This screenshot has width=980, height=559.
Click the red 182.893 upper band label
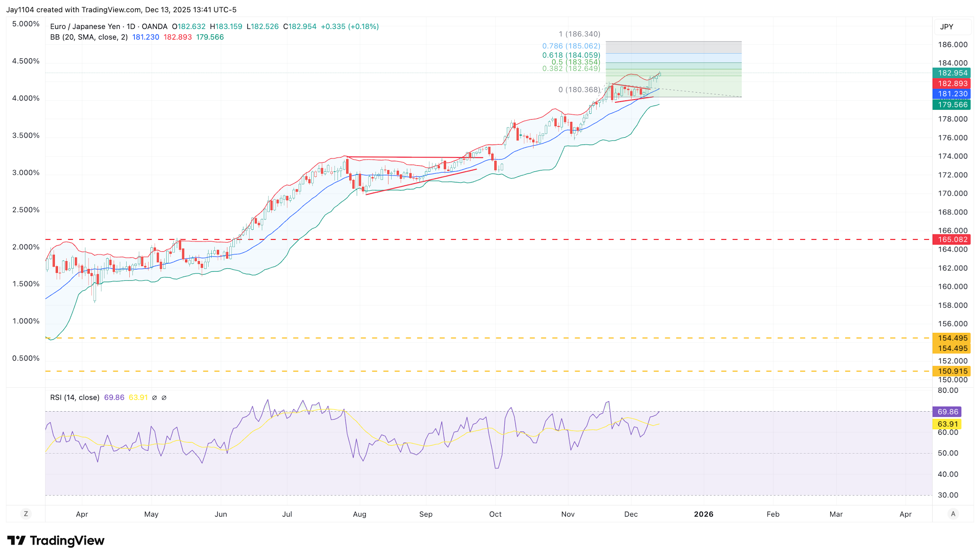(x=952, y=83)
